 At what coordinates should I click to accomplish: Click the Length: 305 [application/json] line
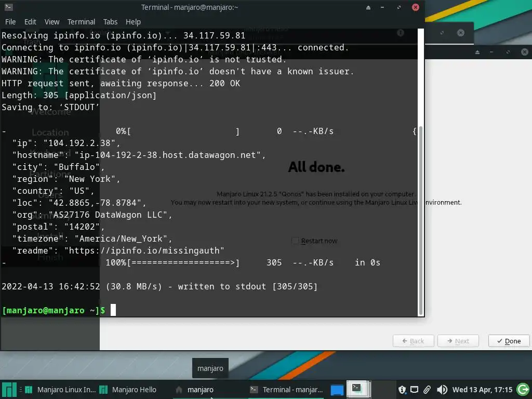(79, 95)
